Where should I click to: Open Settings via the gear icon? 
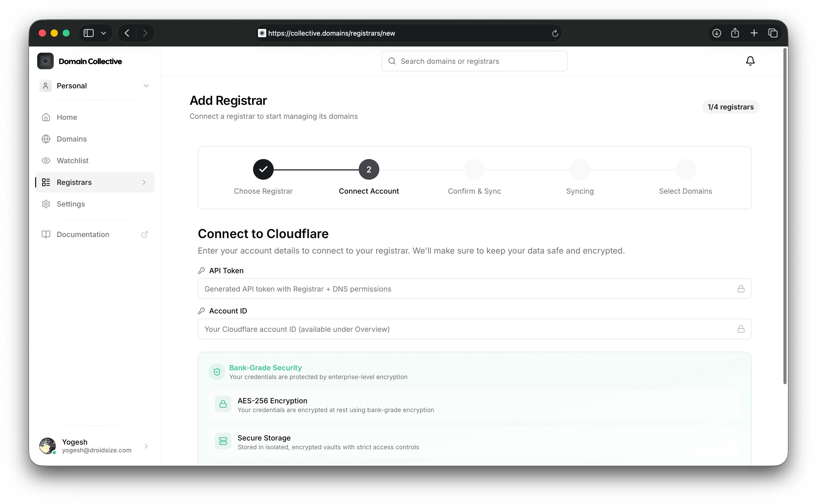(x=46, y=204)
